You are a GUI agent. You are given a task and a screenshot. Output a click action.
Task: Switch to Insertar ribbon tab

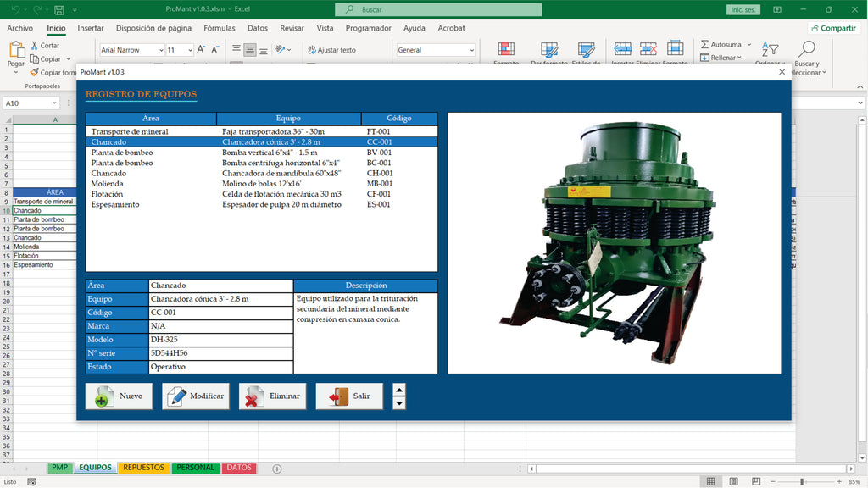[x=91, y=28]
